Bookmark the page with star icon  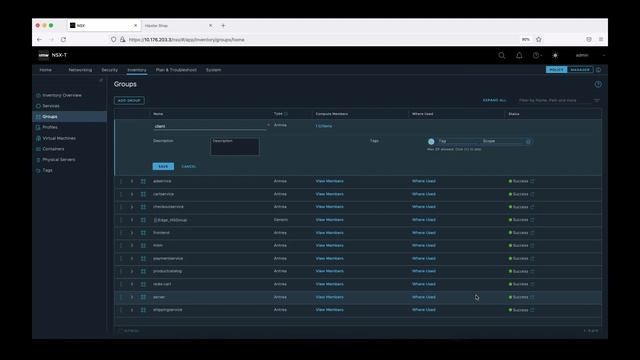(x=538, y=40)
